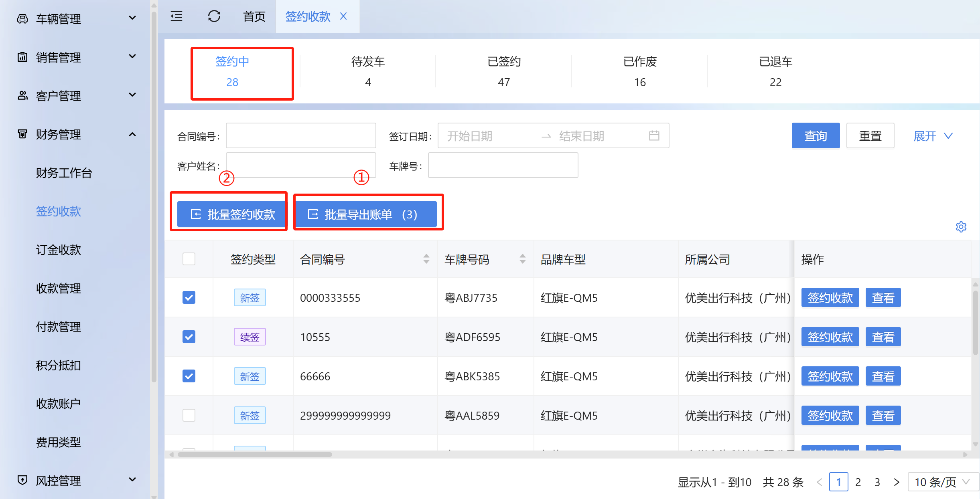Viewport: 980px width, 499px height.
Task: Click the 批量签约收款 button
Action: tap(232, 214)
